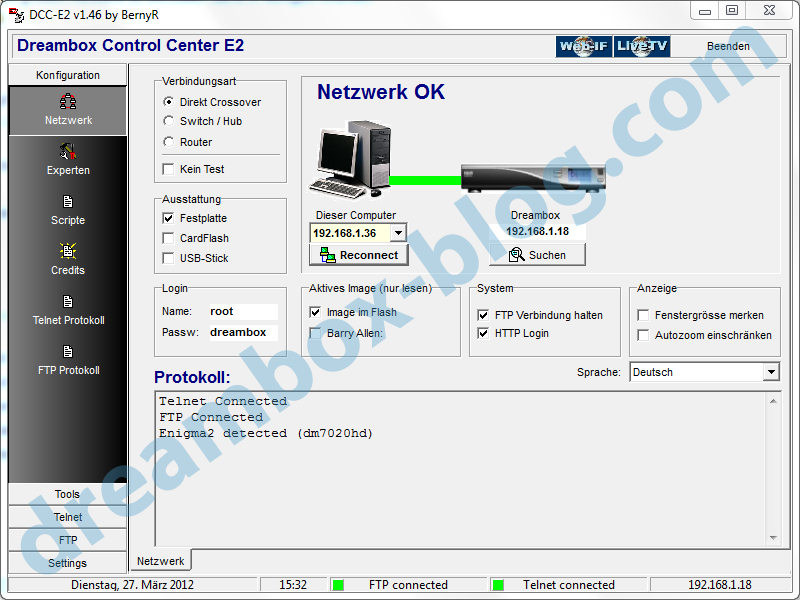Enable the CardFlash checkbox
The height and width of the screenshot is (600, 800).
tap(168, 238)
